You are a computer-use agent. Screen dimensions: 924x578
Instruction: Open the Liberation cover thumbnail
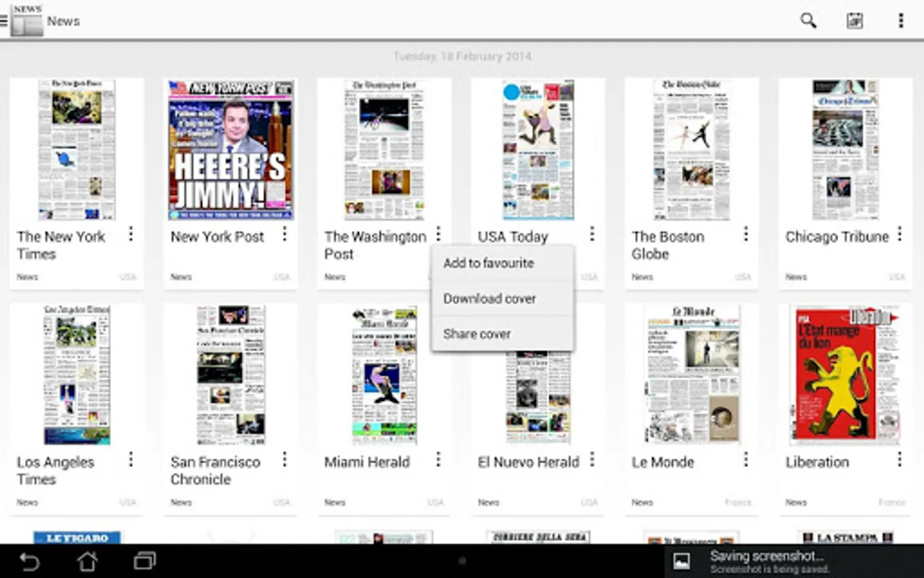(846, 375)
